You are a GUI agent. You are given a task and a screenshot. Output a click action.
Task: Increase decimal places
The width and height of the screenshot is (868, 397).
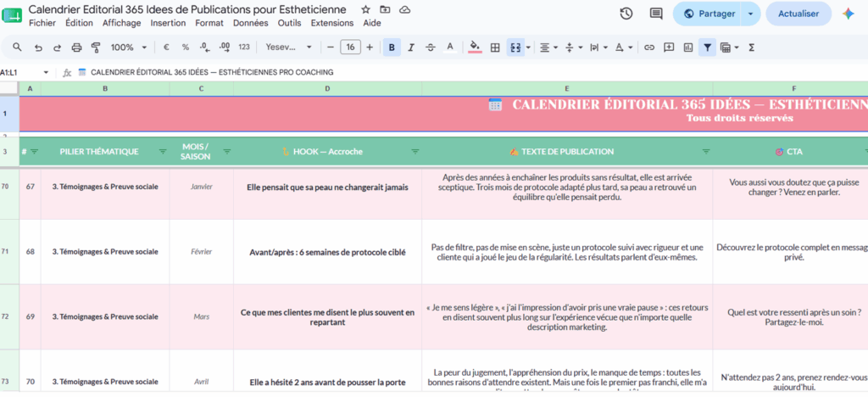coord(225,48)
